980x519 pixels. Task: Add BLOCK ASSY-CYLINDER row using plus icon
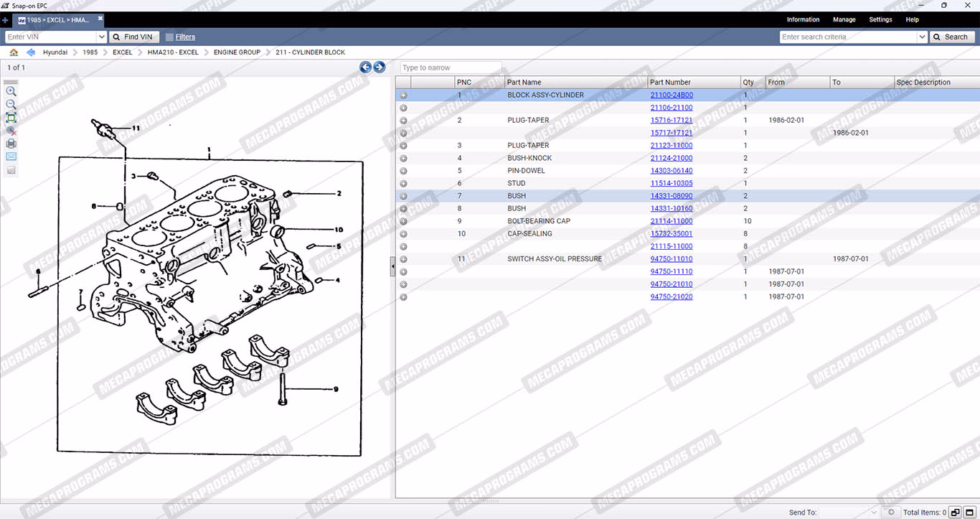(x=403, y=95)
